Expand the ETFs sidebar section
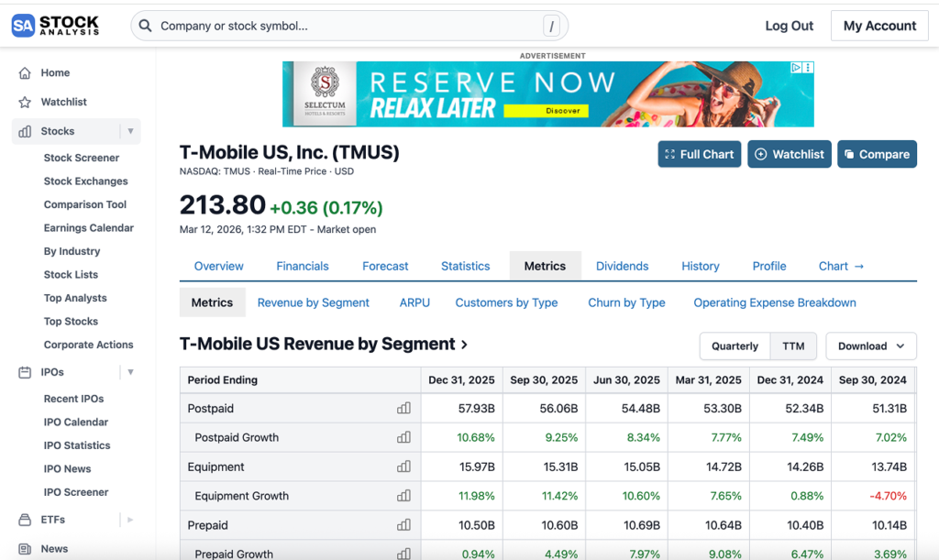The image size is (939, 560). [129, 520]
